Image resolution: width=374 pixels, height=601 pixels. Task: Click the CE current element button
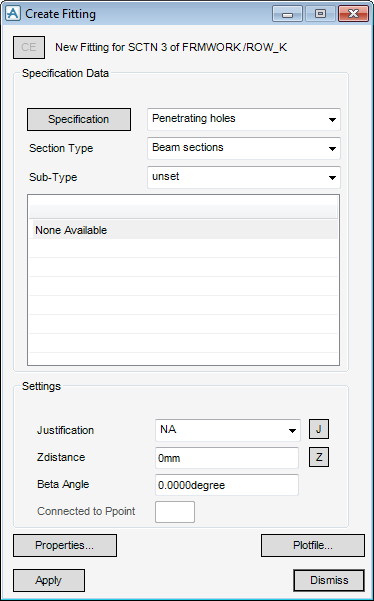29,48
